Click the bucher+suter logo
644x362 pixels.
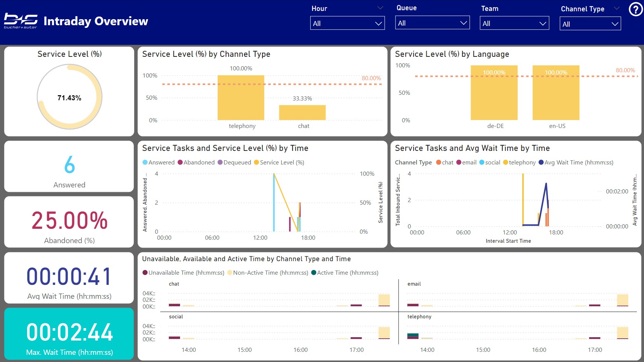click(21, 21)
